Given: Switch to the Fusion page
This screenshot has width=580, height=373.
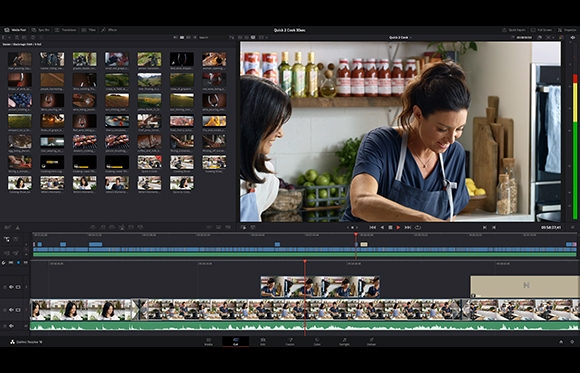Looking at the screenshot, I should click(x=290, y=342).
